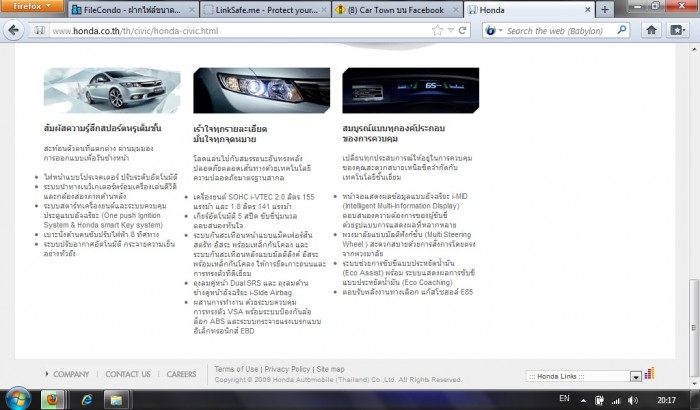The width and height of the screenshot is (700, 410).
Task: Select the E85 gasohol bullet text
Action: click(408, 292)
